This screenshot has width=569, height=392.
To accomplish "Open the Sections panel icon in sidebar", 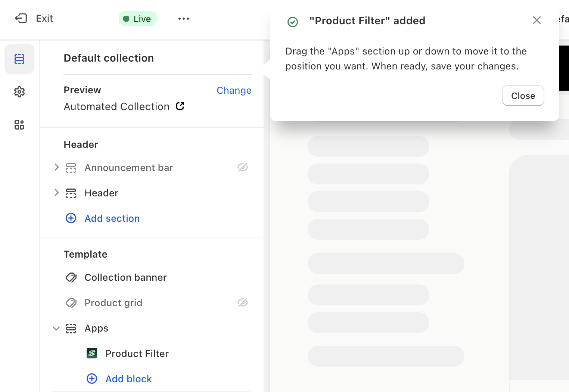I will 19,59.
